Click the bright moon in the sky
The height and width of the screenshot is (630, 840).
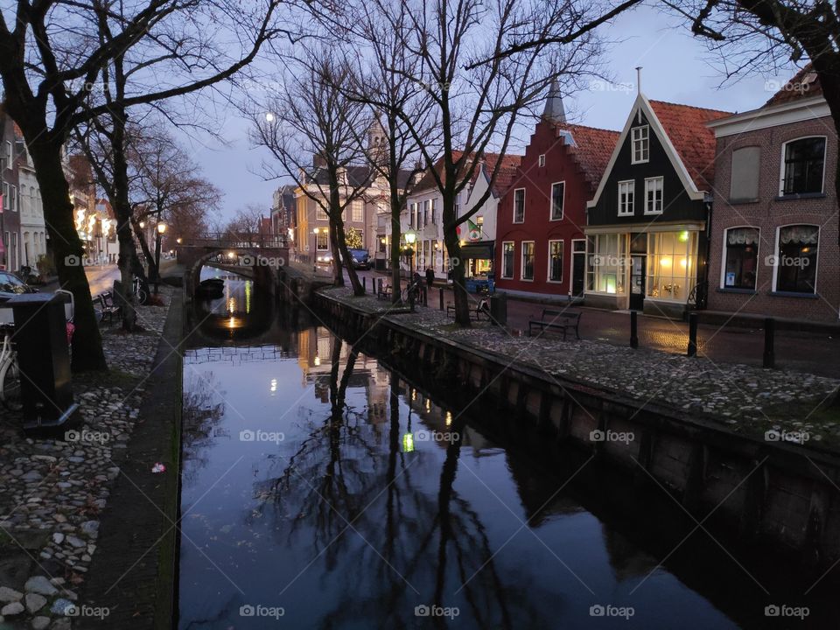269,116
